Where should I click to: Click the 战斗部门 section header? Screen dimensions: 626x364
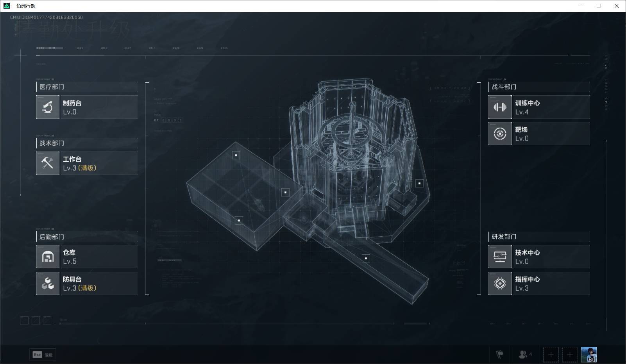pyautogui.click(x=539, y=87)
